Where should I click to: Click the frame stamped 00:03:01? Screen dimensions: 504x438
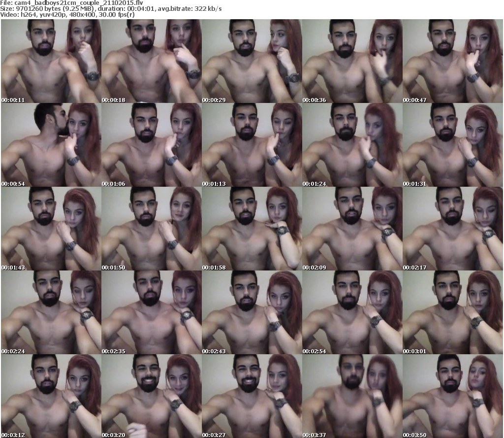pos(453,312)
